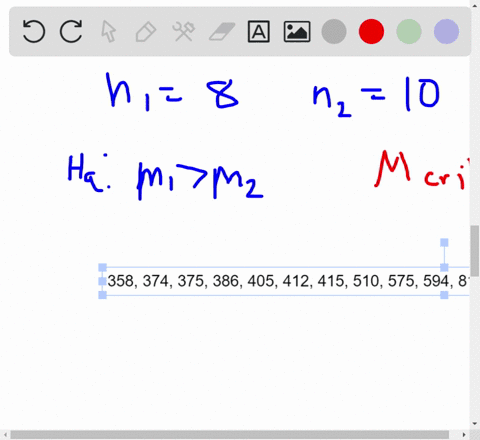Viewport: 480px width, 440px height.
Task: Pick the gray color swatch
Action: point(334,32)
